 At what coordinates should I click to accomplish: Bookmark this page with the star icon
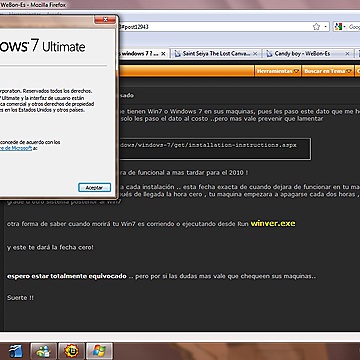tap(316, 27)
